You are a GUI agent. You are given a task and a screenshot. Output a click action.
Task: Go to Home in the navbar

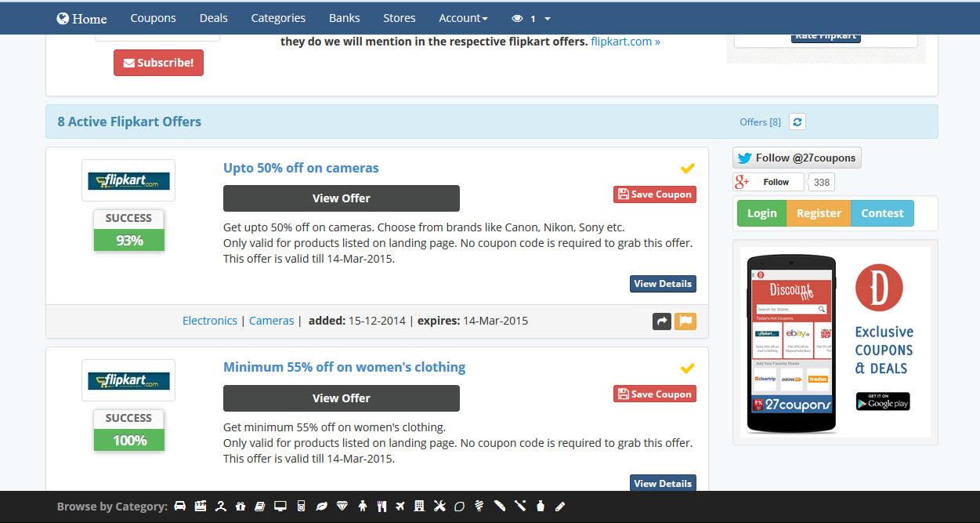coord(81,18)
